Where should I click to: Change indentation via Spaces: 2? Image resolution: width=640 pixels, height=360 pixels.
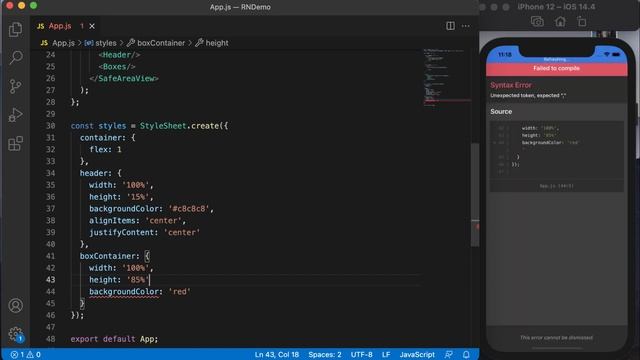[x=324, y=354]
